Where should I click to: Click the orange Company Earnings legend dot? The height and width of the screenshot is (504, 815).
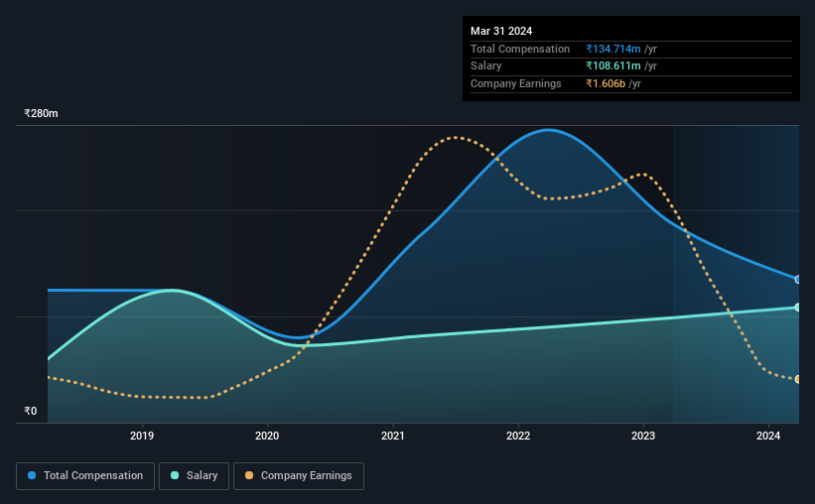pyautogui.click(x=249, y=475)
